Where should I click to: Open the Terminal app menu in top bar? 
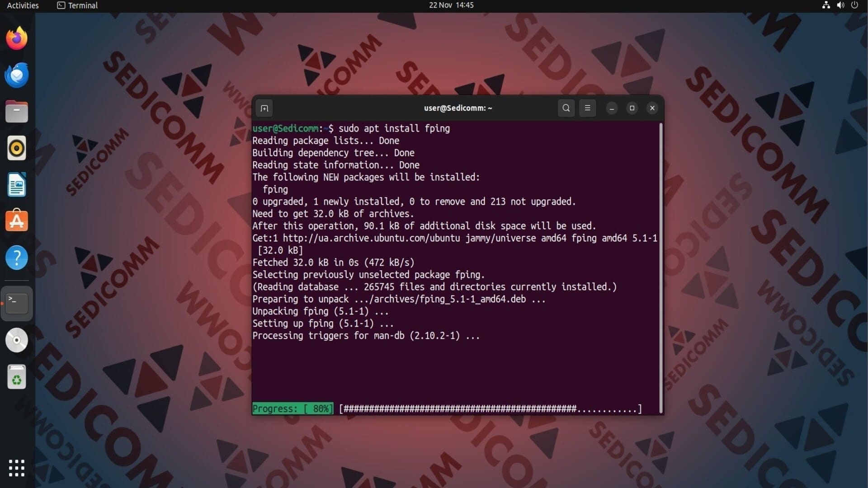pos(77,5)
